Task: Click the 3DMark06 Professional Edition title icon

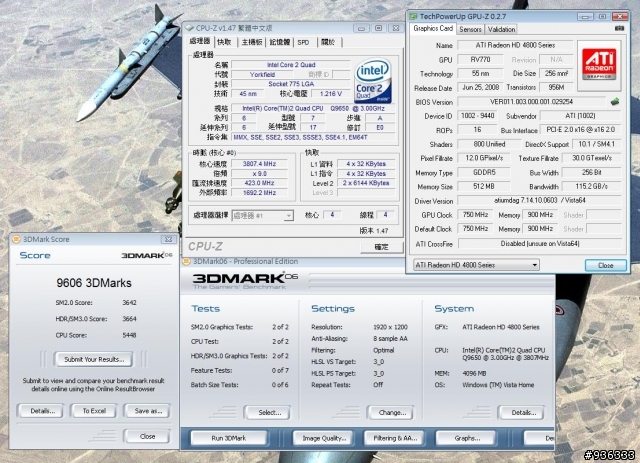Action: 186,261
